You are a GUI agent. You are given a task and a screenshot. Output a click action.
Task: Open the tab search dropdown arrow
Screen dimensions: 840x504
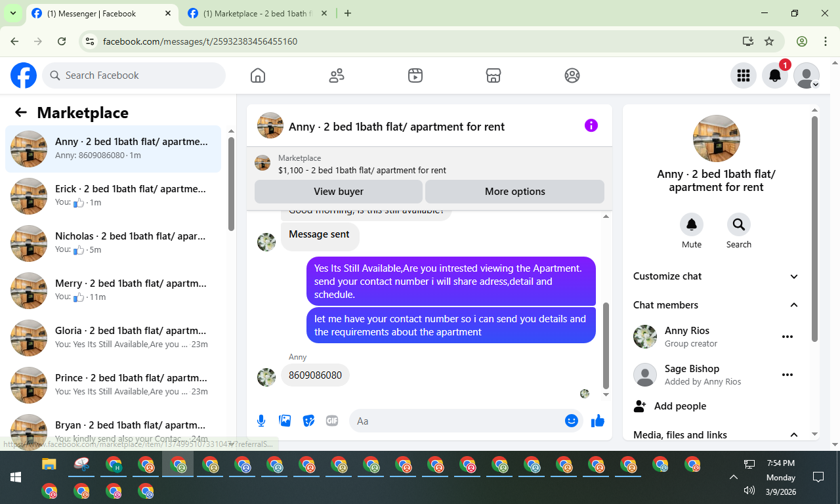[12, 13]
